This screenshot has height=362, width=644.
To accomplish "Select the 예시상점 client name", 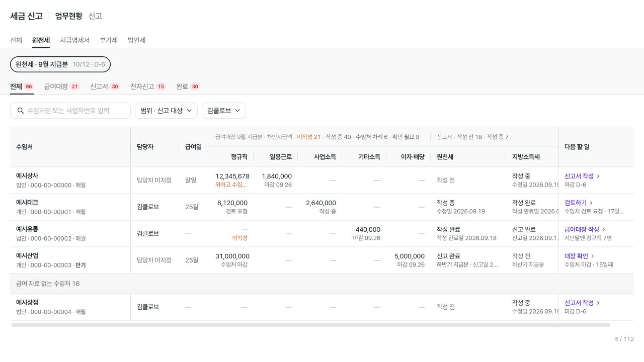I will click(x=27, y=303).
